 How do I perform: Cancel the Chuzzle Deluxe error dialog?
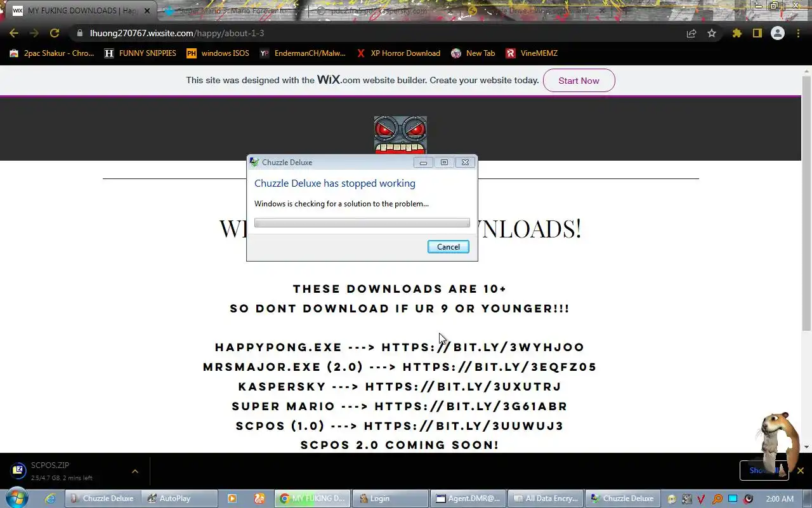pos(449,247)
